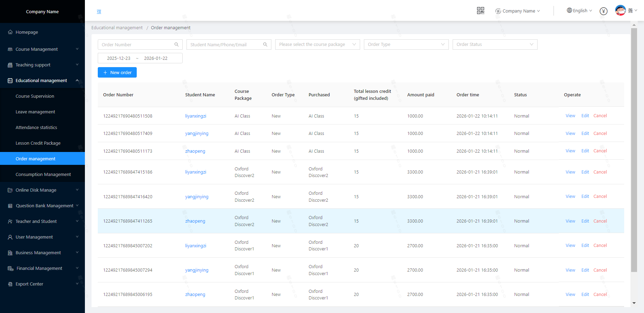
Task: Click the New order button
Action: (117, 72)
